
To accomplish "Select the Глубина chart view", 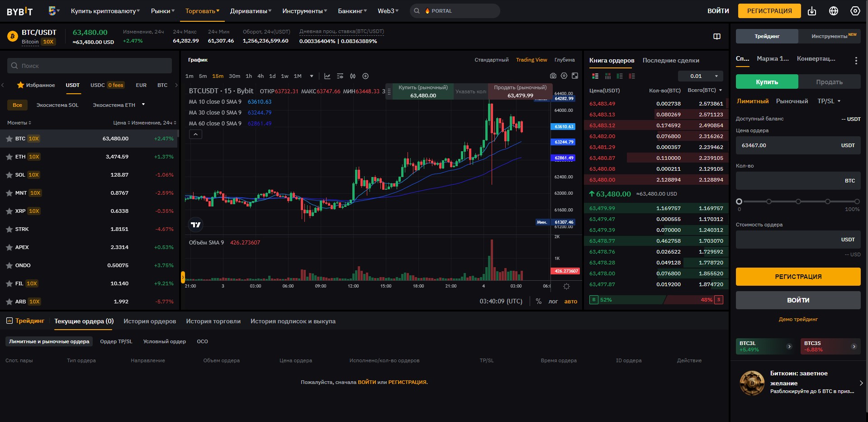I will point(564,60).
